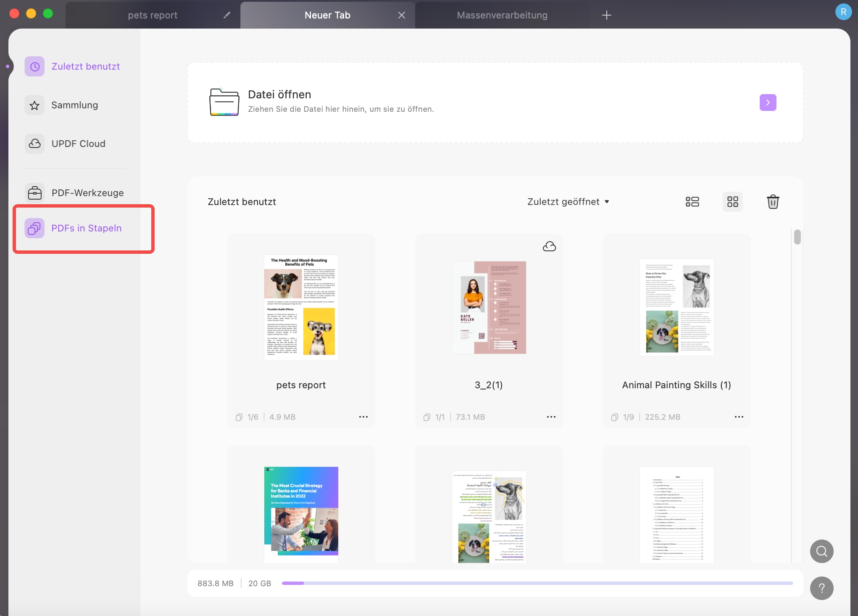Click the cloud icon on 3_2(1) file
Viewport: 858px width, 616px height.
(x=549, y=246)
